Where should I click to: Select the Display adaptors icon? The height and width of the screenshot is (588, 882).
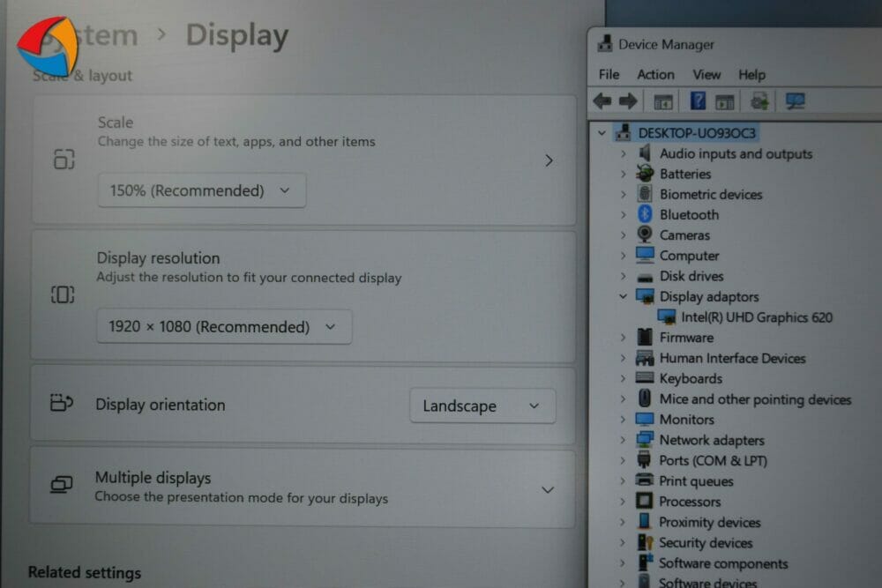645,295
